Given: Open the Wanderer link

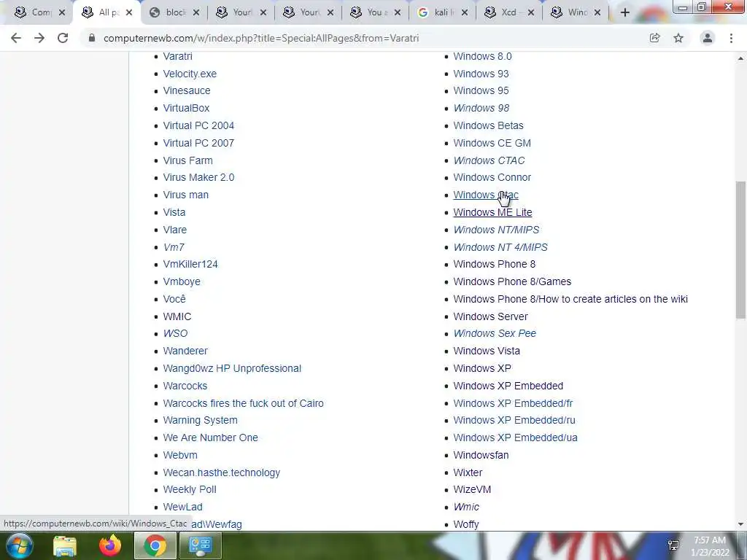Looking at the screenshot, I should 185,351.
